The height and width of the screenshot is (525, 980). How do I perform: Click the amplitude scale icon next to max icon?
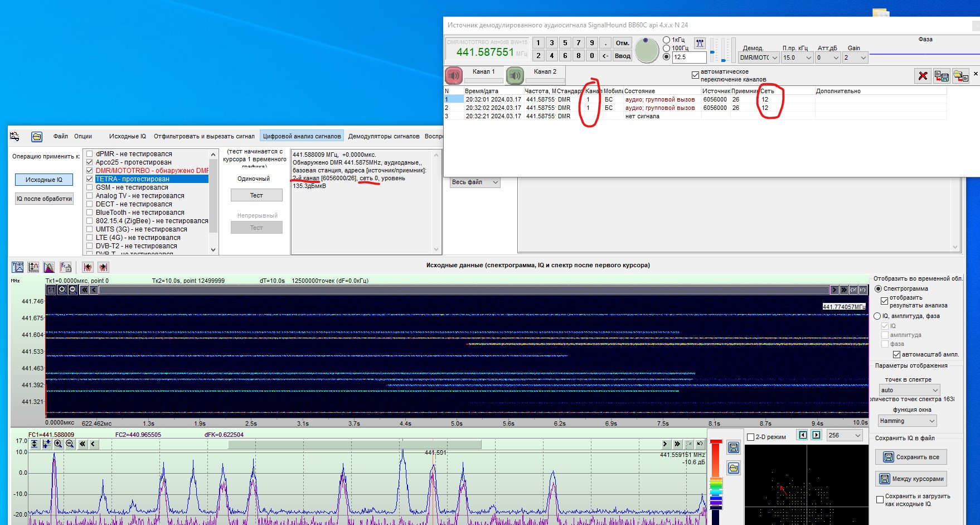tap(33, 267)
